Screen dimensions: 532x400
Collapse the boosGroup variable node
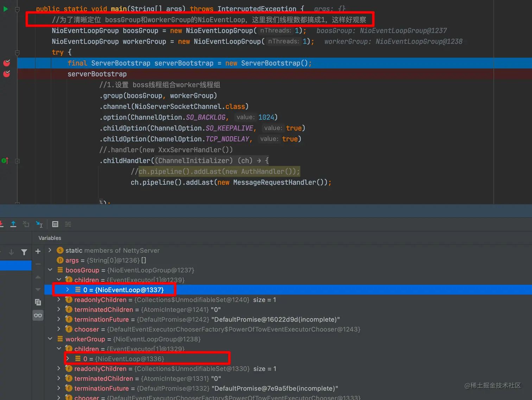50,270
